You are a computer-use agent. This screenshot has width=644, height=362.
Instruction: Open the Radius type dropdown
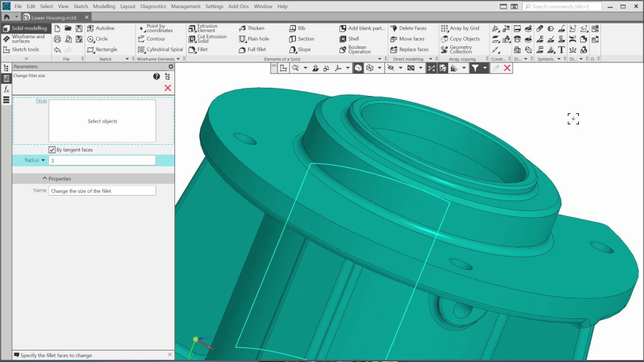coord(44,160)
